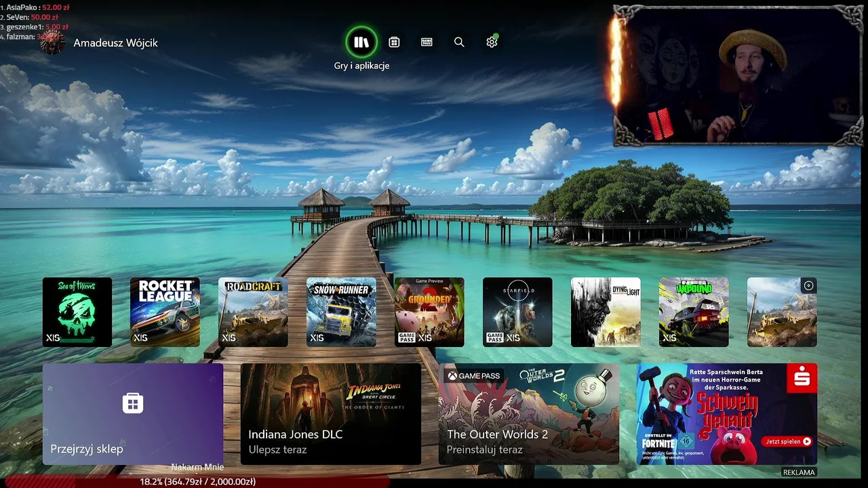Click the Amadeusz Wójcik username text

115,43
